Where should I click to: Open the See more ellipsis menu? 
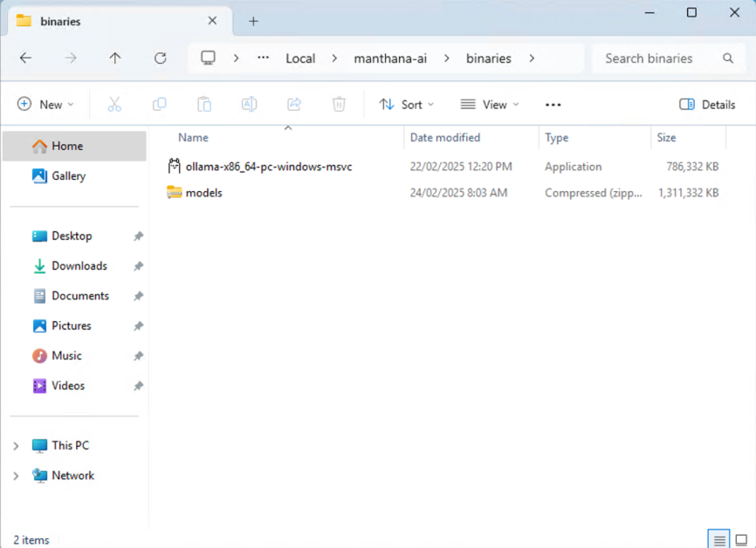click(553, 105)
